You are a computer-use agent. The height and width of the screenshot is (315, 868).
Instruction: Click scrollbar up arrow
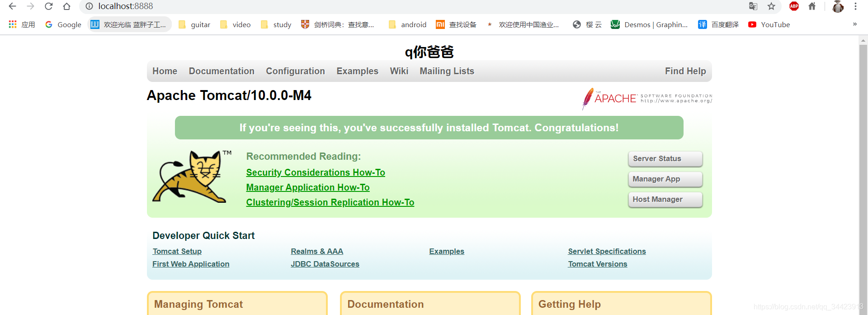(x=863, y=40)
